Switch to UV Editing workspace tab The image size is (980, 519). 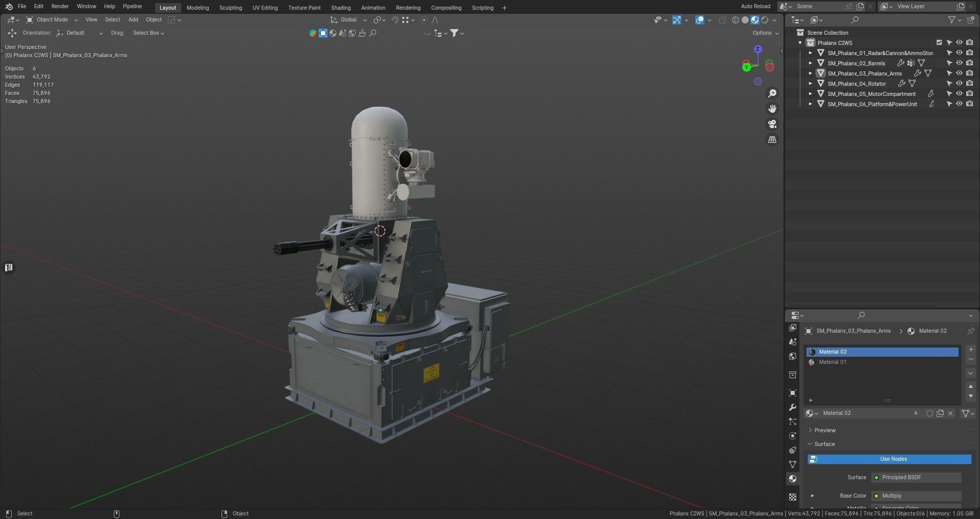tap(265, 8)
